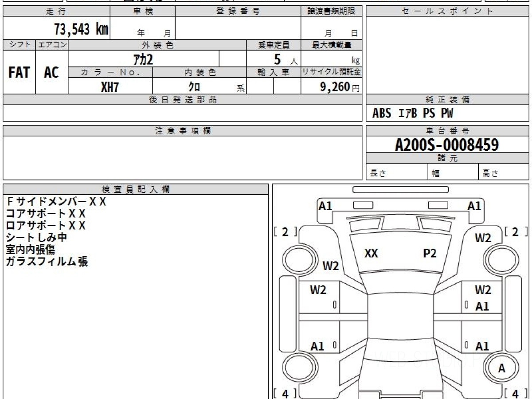Click the circled A mark in the rear wheel

click(x=501, y=368)
